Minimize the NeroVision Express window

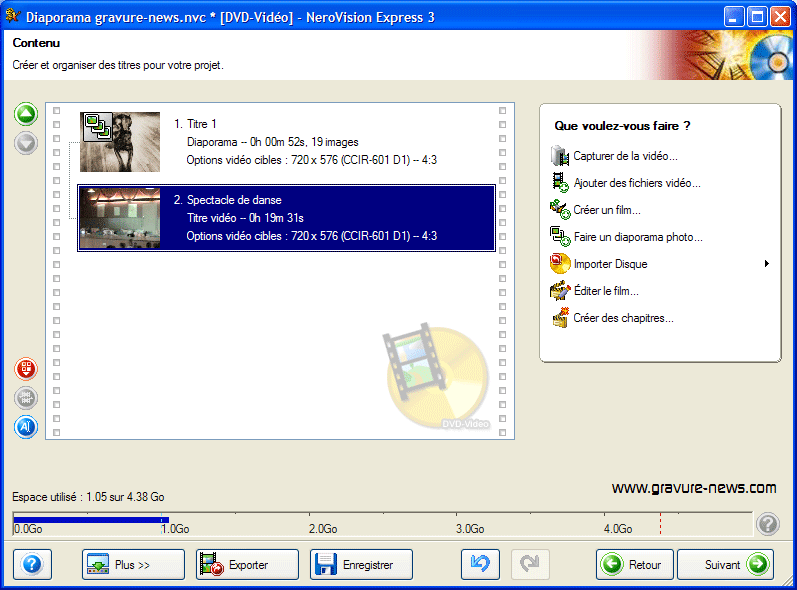click(733, 17)
